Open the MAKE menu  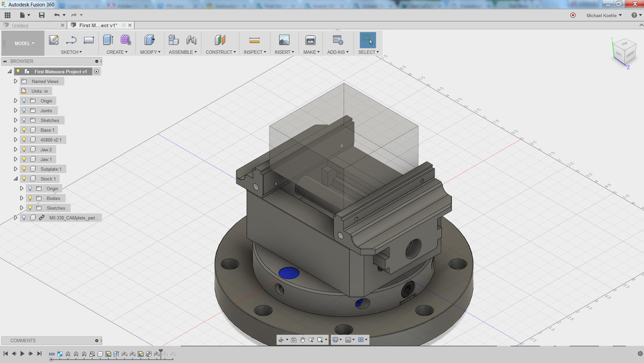pos(311,52)
